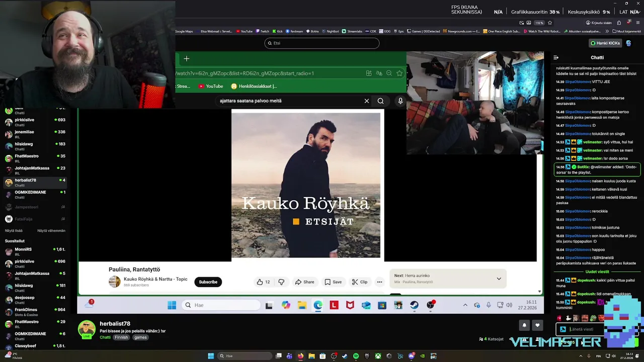Open the browser hamburger menu
Image resolution: width=644 pixels, height=362 pixels.
(637, 23)
